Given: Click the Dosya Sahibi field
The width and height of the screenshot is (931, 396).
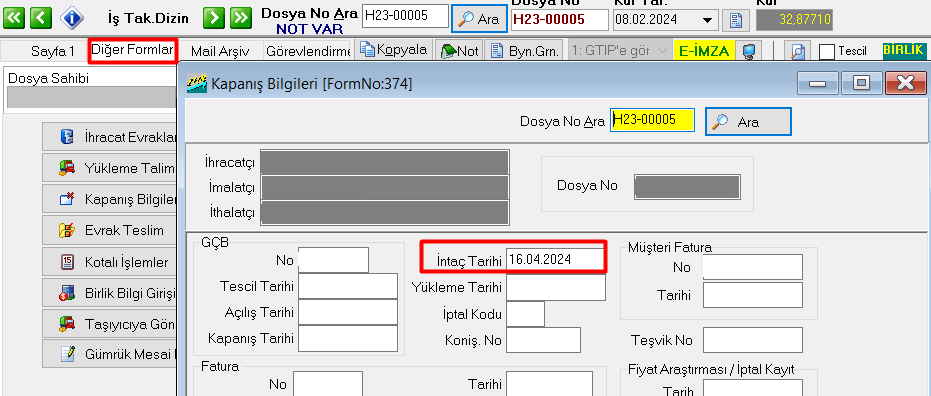Looking at the screenshot, I should tap(92, 97).
